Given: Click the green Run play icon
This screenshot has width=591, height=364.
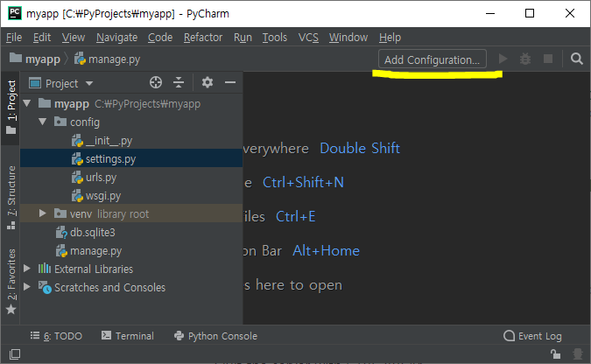Looking at the screenshot, I should [503, 59].
